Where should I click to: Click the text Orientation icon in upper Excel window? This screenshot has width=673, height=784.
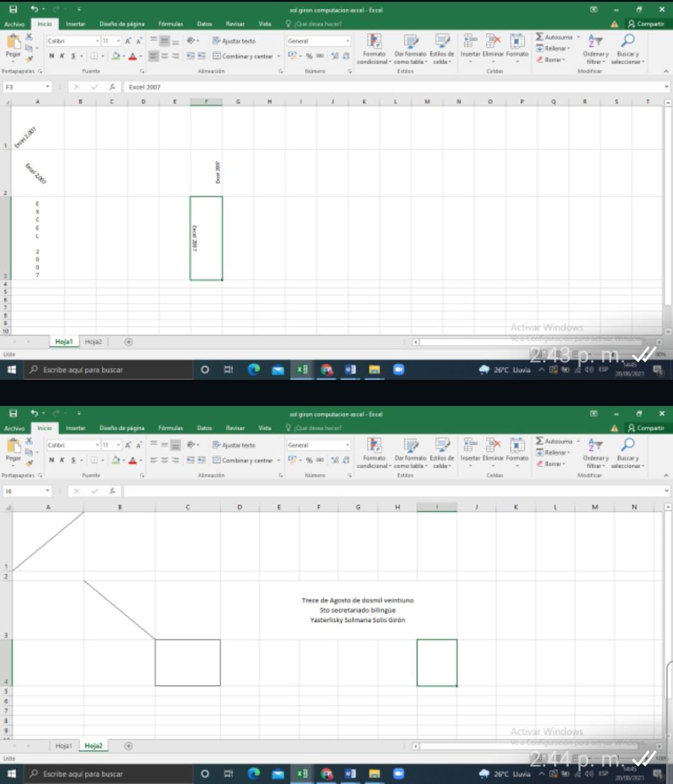click(x=192, y=40)
